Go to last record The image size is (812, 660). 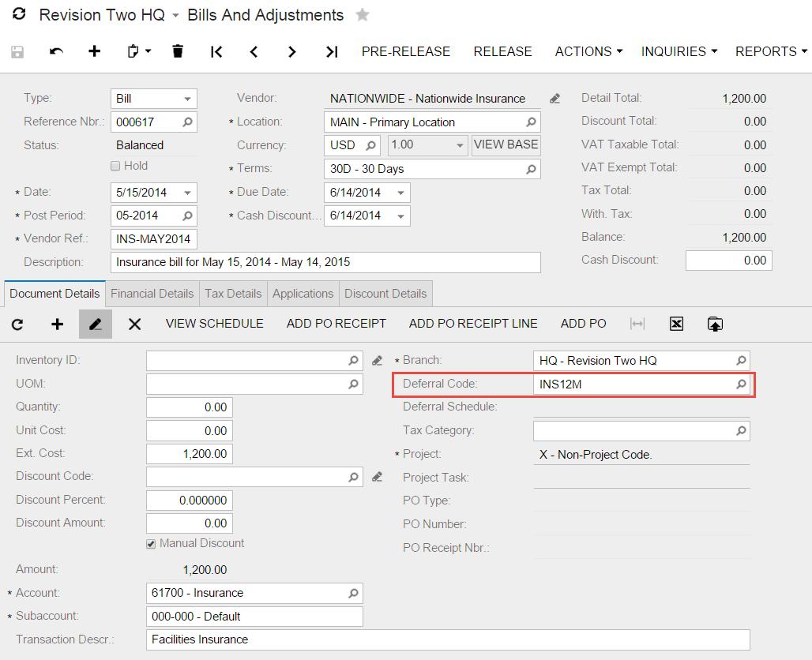click(x=332, y=52)
